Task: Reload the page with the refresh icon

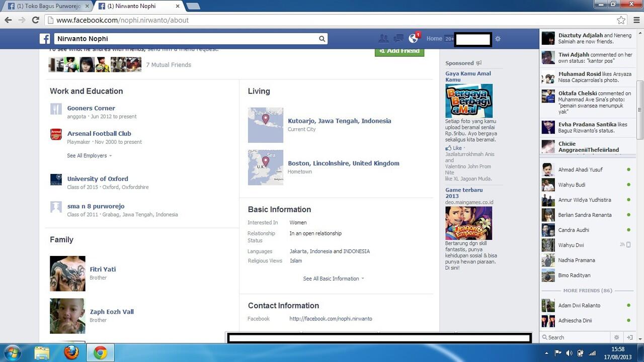Action: pyautogui.click(x=35, y=20)
